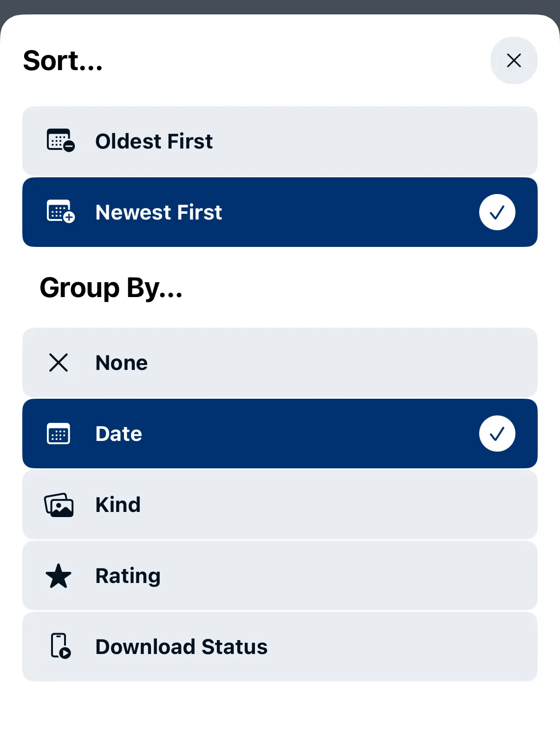Toggle the checkmark on Newest First
The width and height of the screenshot is (560, 751).
click(x=497, y=212)
